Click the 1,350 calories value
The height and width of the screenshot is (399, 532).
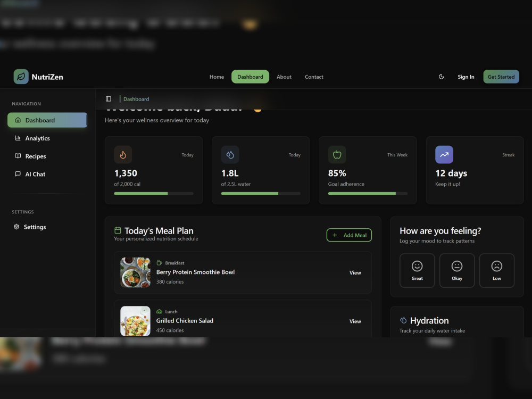(x=126, y=173)
